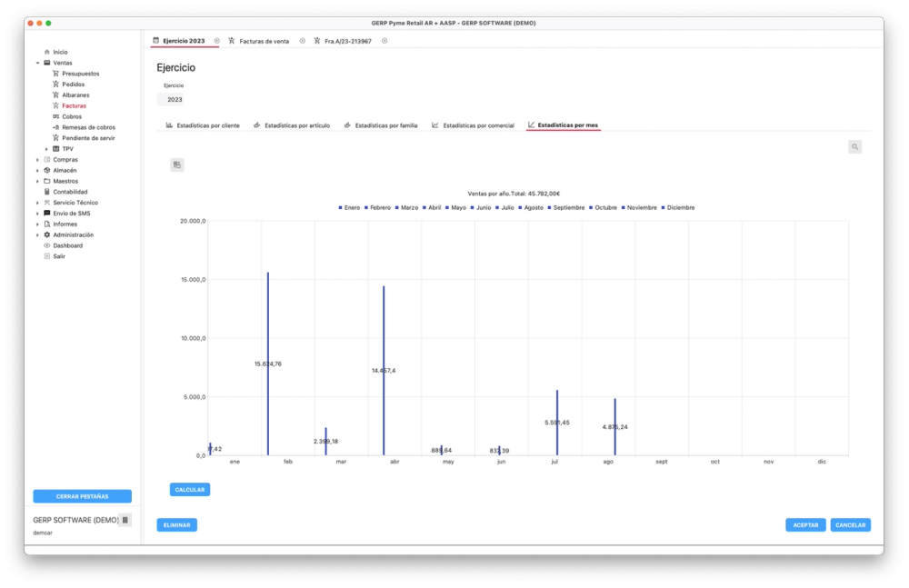Screen dimensions: 909x588
Task: Click the Administración gear icon
Action: tap(47, 234)
